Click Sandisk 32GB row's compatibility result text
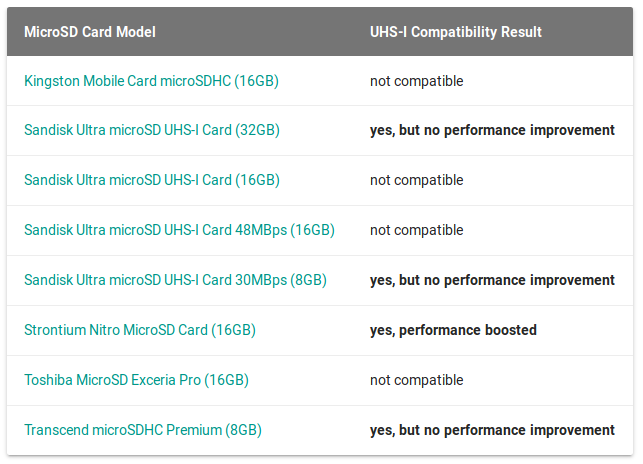The height and width of the screenshot is (464, 643). click(492, 130)
